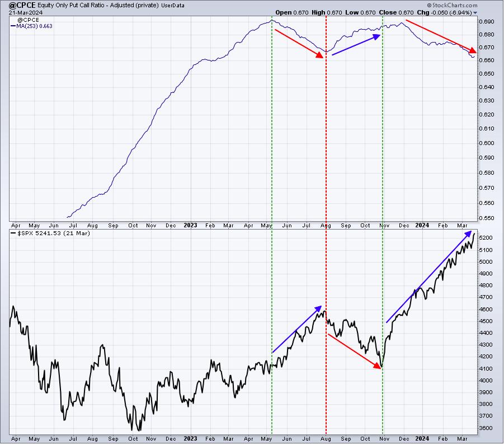Click red arrowhead at 0.670 near March 2024

[473, 50]
